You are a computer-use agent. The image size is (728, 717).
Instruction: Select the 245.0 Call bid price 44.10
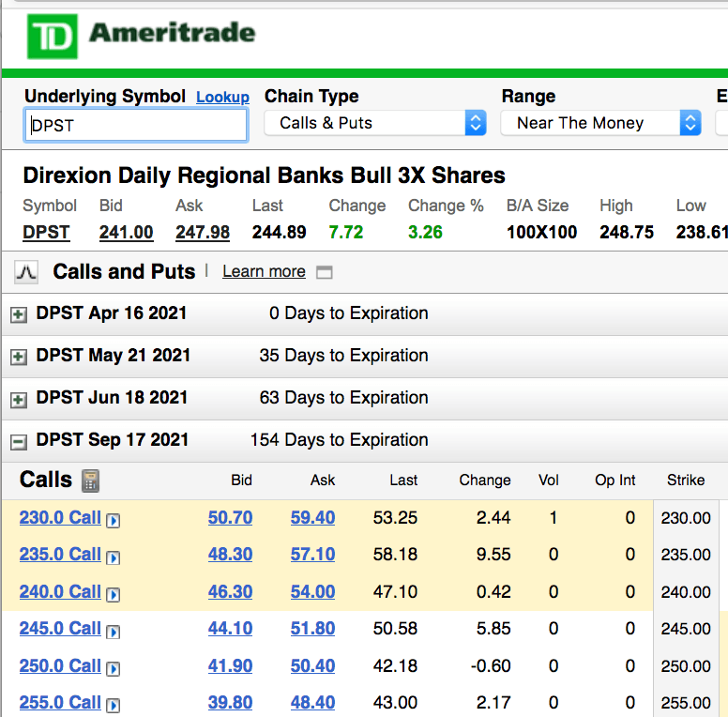(x=230, y=629)
